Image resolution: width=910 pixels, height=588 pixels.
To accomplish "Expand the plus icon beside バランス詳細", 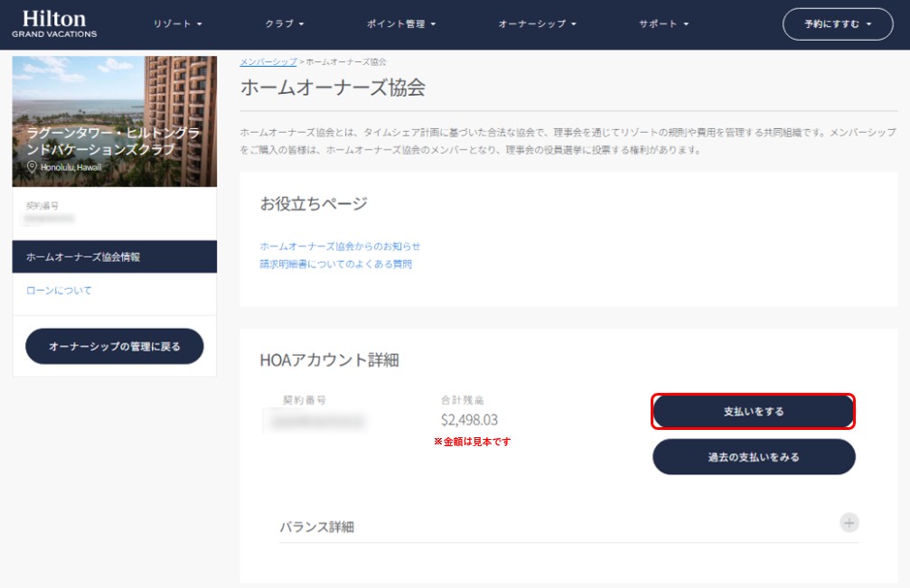I will point(849,522).
